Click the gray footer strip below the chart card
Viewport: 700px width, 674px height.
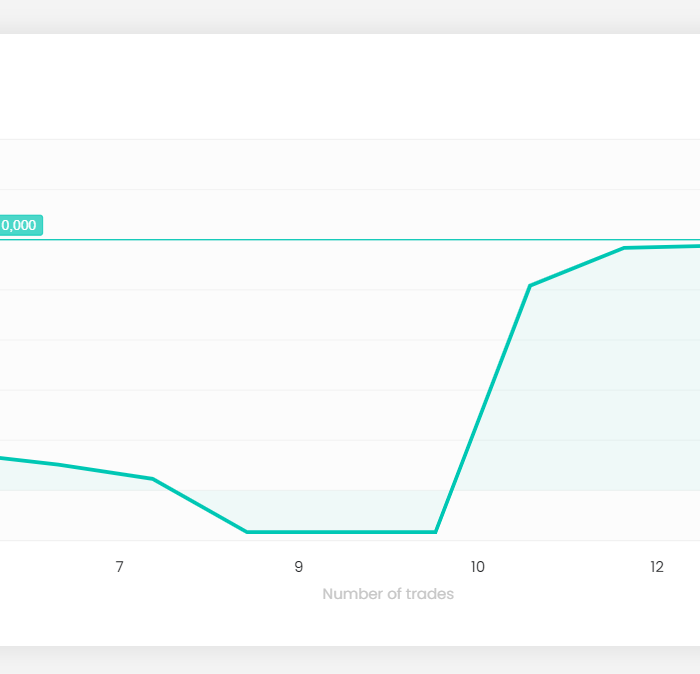[x=350, y=660]
